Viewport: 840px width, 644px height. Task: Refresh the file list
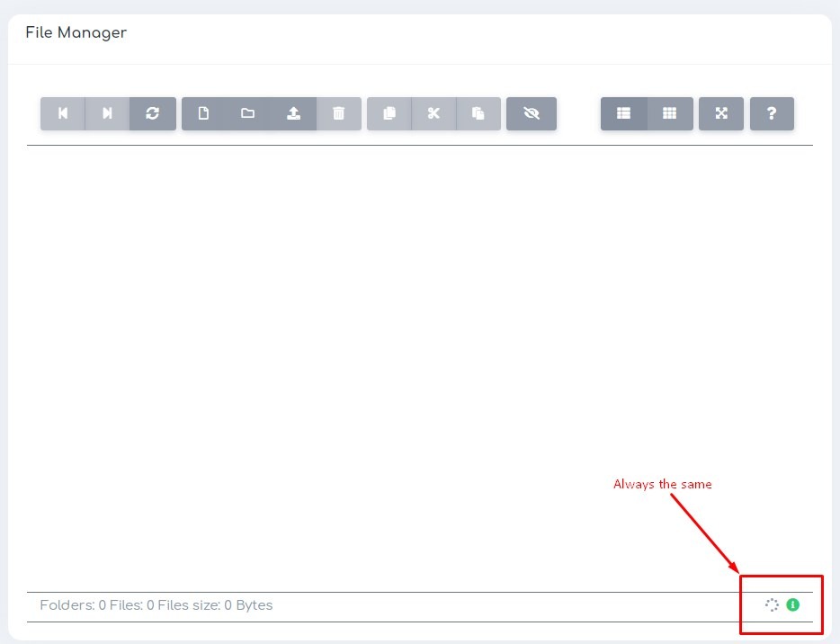click(x=153, y=113)
